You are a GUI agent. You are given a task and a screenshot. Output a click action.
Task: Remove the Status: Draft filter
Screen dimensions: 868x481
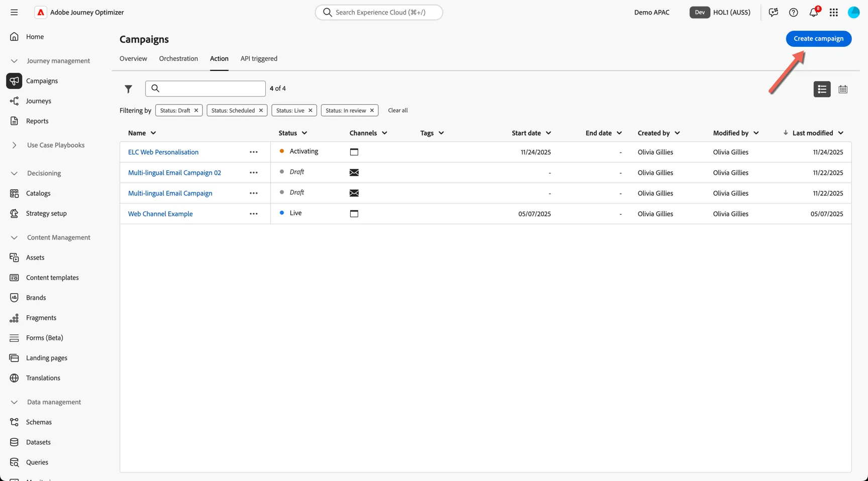pyautogui.click(x=196, y=110)
